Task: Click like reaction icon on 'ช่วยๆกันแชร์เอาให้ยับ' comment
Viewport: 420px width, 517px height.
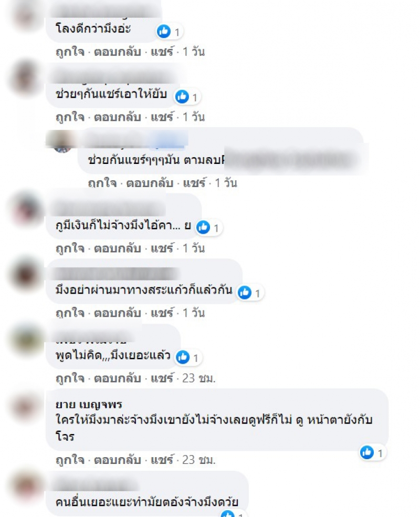Action: coord(182,97)
